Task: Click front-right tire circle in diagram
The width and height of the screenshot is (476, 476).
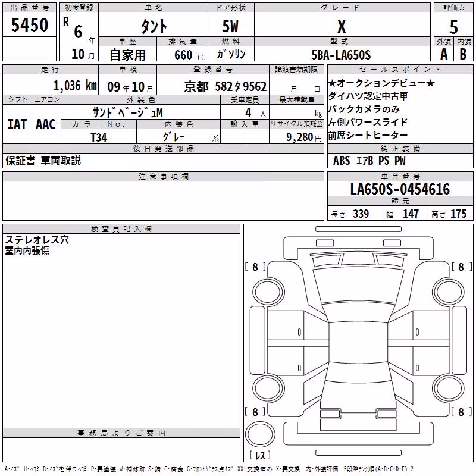Action: (x=449, y=292)
